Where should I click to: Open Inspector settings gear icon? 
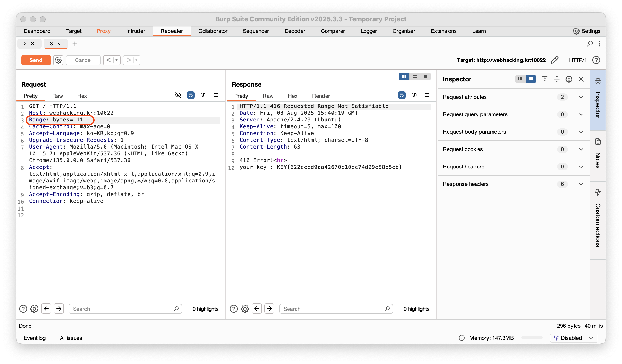point(569,79)
